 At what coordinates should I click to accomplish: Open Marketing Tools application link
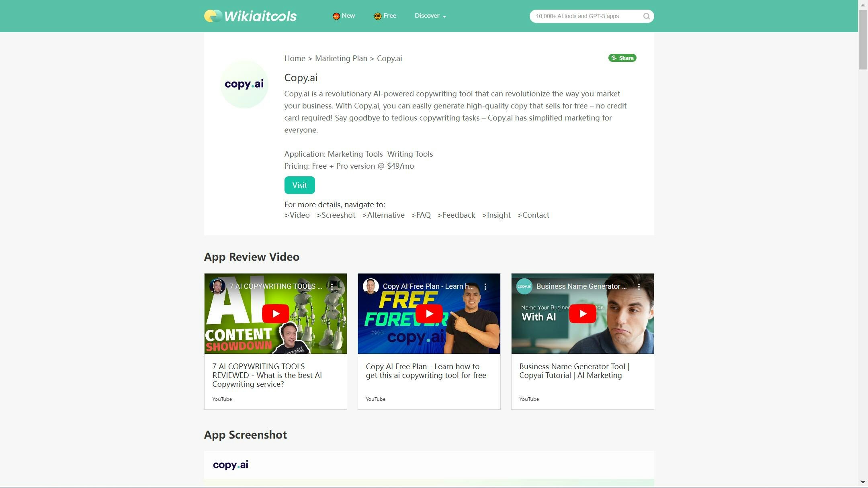tap(355, 154)
